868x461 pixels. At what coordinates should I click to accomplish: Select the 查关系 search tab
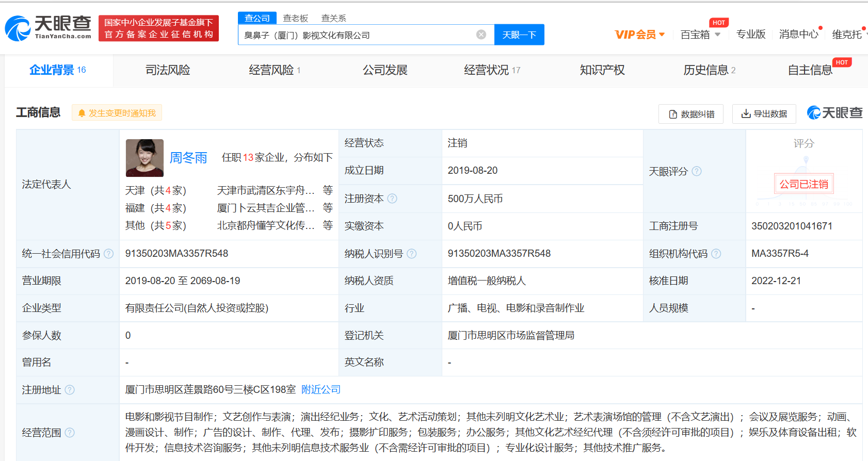pyautogui.click(x=333, y=18)
